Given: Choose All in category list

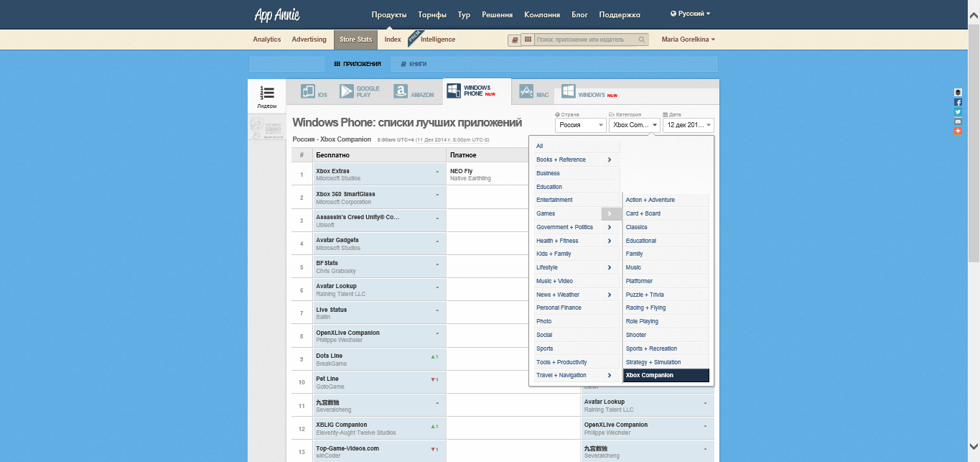Looking at the screenshot, I should 577,146.
